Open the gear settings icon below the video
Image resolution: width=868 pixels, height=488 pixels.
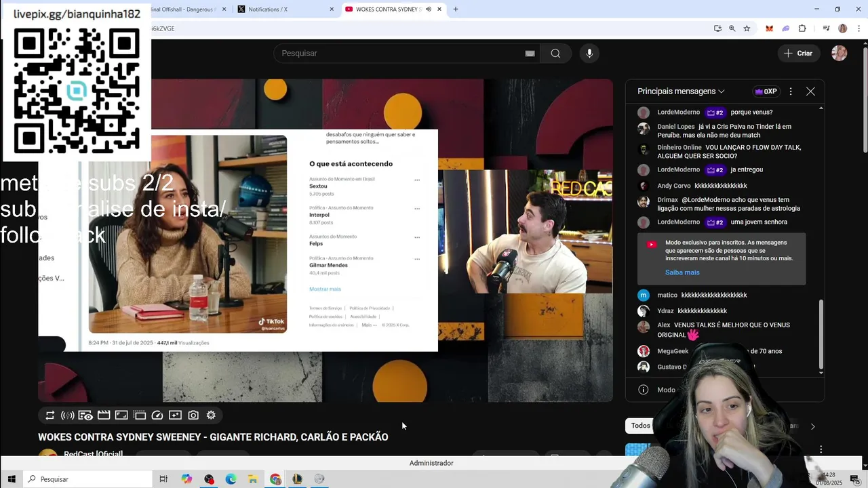211,415
